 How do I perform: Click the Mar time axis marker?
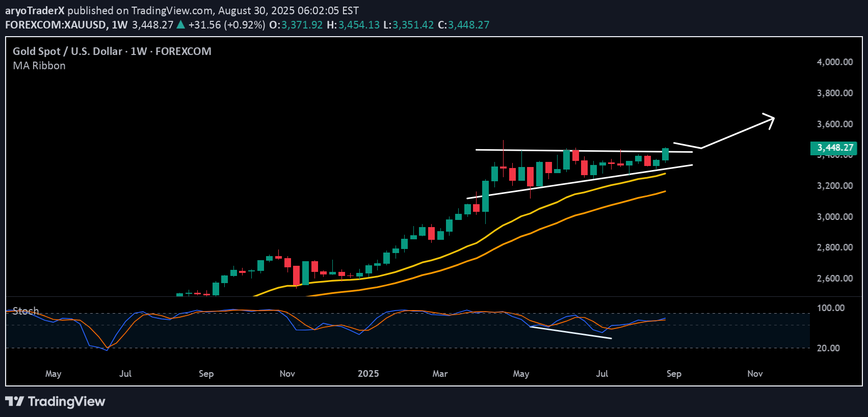440,374
